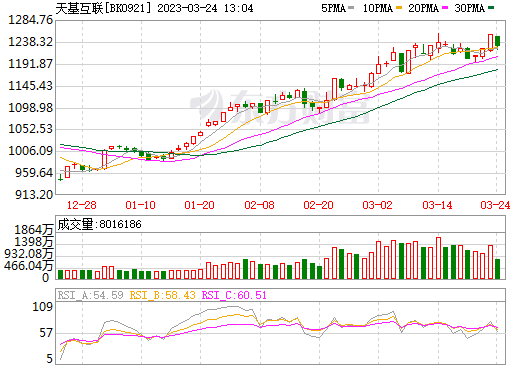520x365 pixels.
Task: Click the RSI_A:54.59 indicator label
Action: (x=90, y=295)
